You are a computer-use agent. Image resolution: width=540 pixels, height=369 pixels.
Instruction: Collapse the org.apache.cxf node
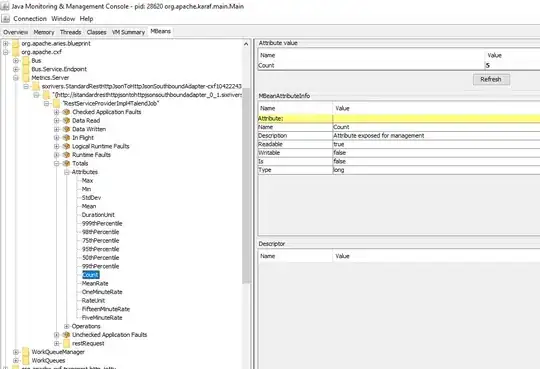(x=6, y=52)
